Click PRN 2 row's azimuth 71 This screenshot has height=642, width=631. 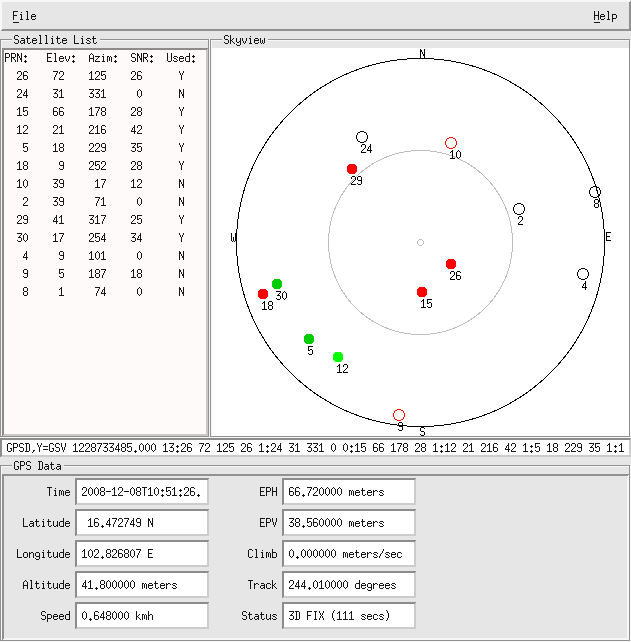coord(100,202)
